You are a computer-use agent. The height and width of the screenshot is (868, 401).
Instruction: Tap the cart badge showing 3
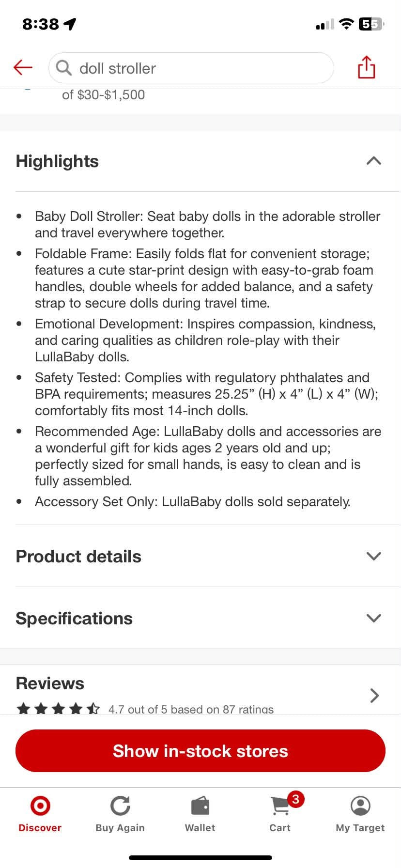coord(295,799)
